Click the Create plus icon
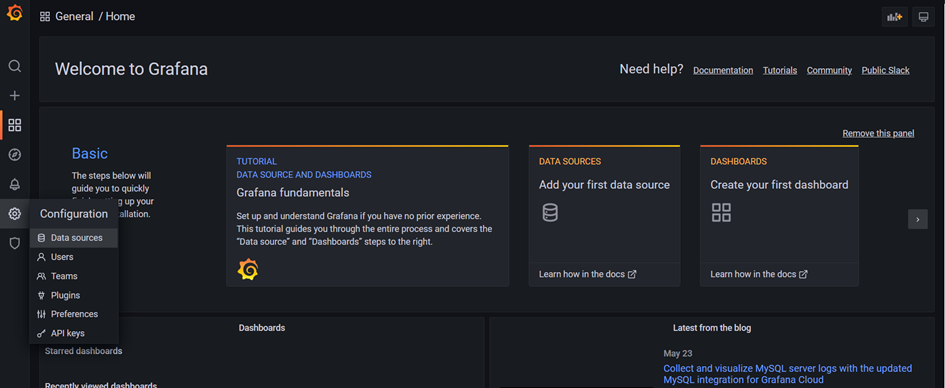945x388 pixels. click(14, 95)
